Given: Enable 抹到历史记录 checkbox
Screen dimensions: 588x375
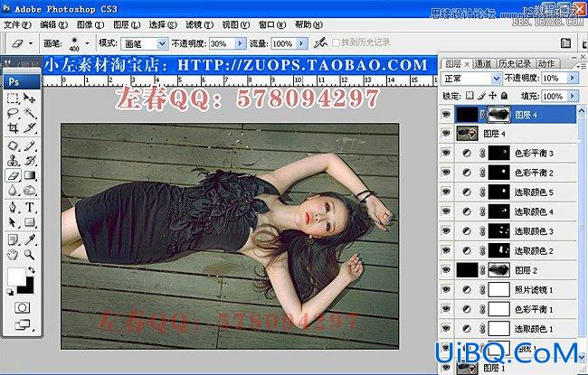Looking at the screenshot, I should [x=336, y=42].
